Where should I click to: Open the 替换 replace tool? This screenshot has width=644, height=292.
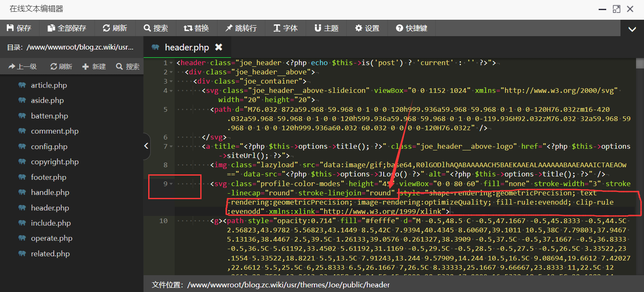coord(196,28)
